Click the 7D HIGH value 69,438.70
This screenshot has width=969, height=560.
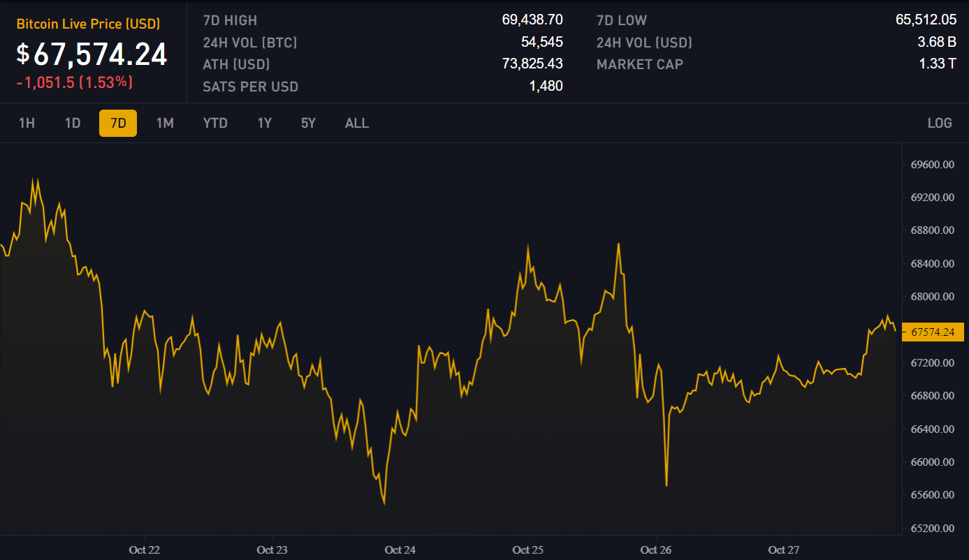pos(532,20)
